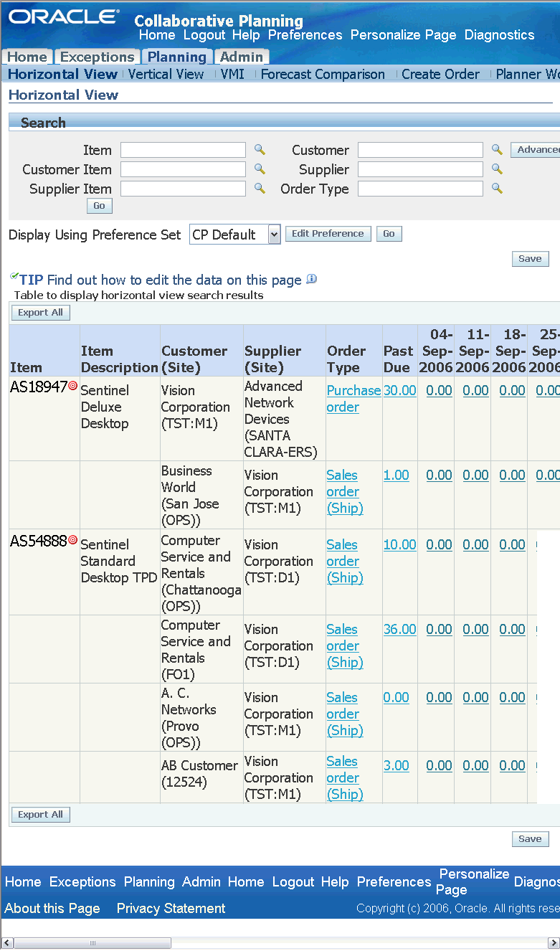560x951 pixels.
Task: Click the bottom Export All button
Action: pos(40,815)
